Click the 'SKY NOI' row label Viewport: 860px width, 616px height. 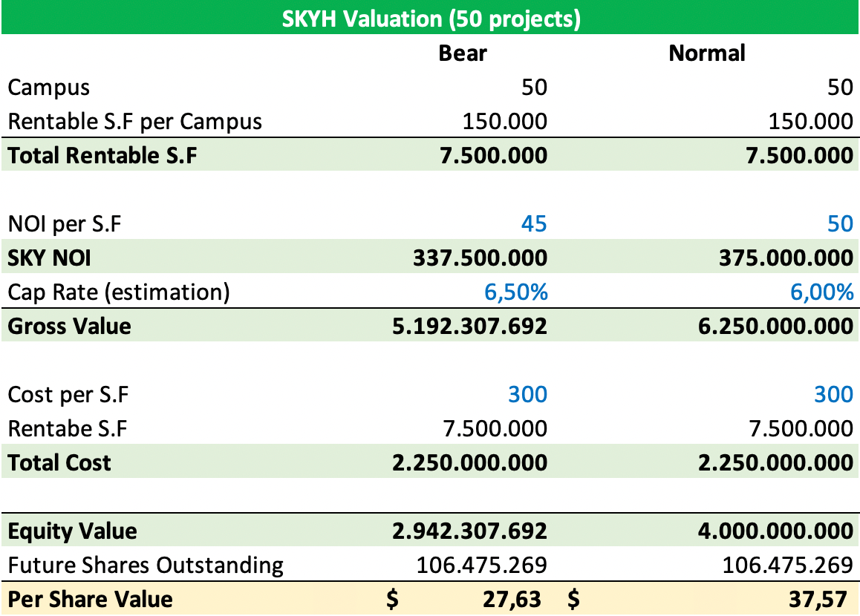pyautogui.click(x=49, y=258)
